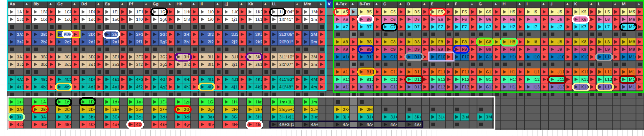Launch clip H12 in the H track

[x=505, y=79]
